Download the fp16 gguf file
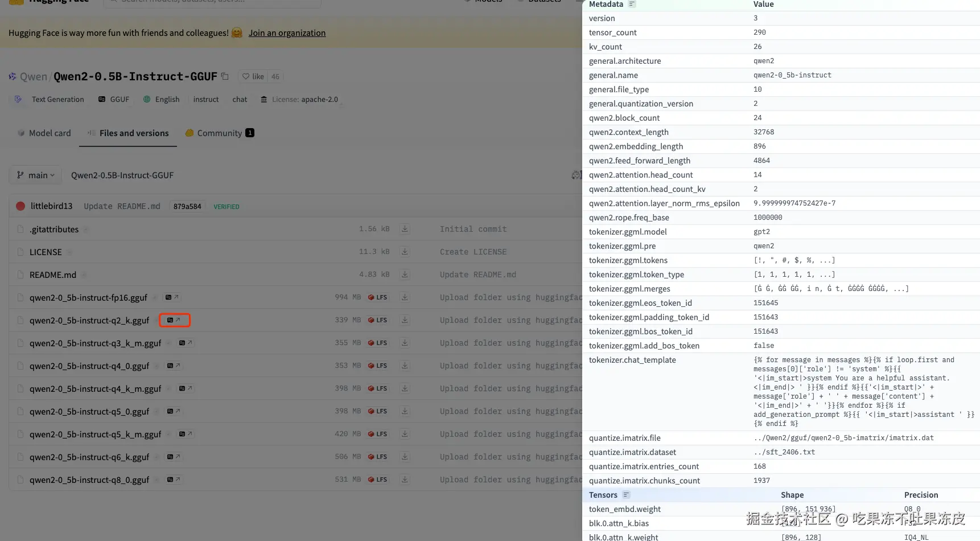This screenshot has width=980, height=541. [x=405, y=297]
